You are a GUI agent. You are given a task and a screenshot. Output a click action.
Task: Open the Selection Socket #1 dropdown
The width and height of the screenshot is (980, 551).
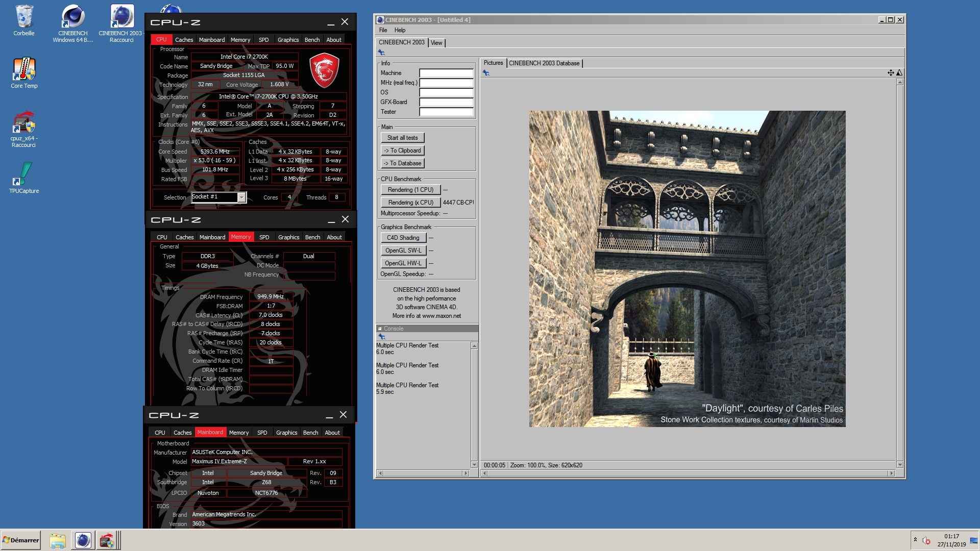[x=241, y=197]
